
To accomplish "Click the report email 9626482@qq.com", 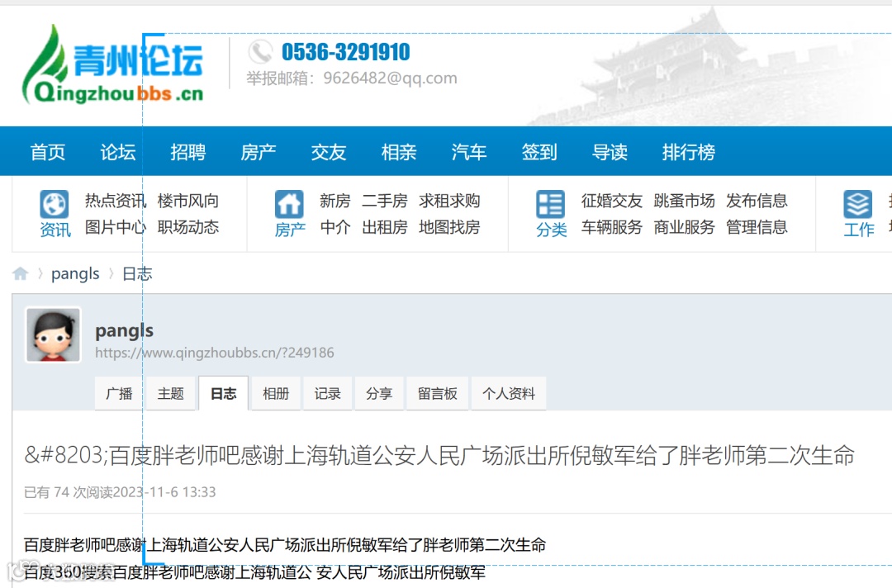I will coord(390,78).
